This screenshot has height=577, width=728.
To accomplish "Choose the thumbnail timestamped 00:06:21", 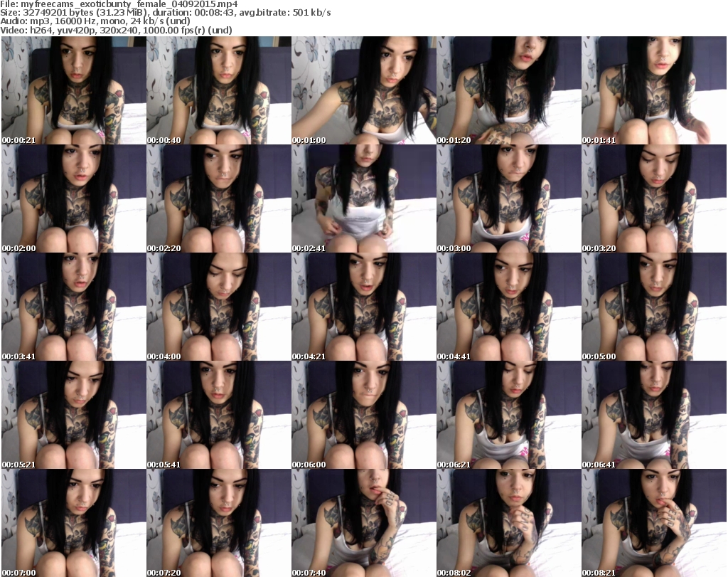I will pos(508,415).
